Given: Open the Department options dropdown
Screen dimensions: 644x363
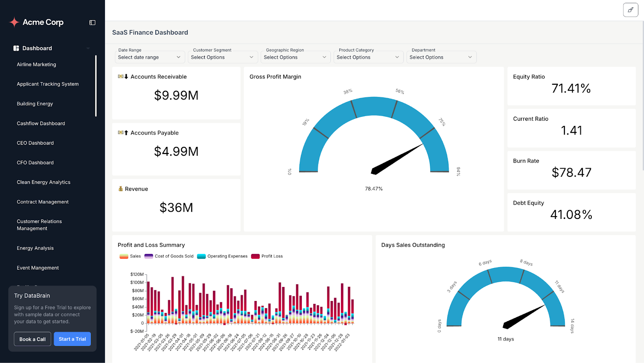Looking at the screenshot, I should tap(441, 57).
